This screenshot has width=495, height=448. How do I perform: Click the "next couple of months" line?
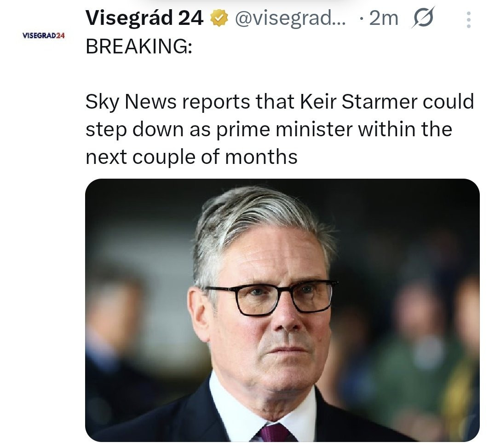(191, 157)
